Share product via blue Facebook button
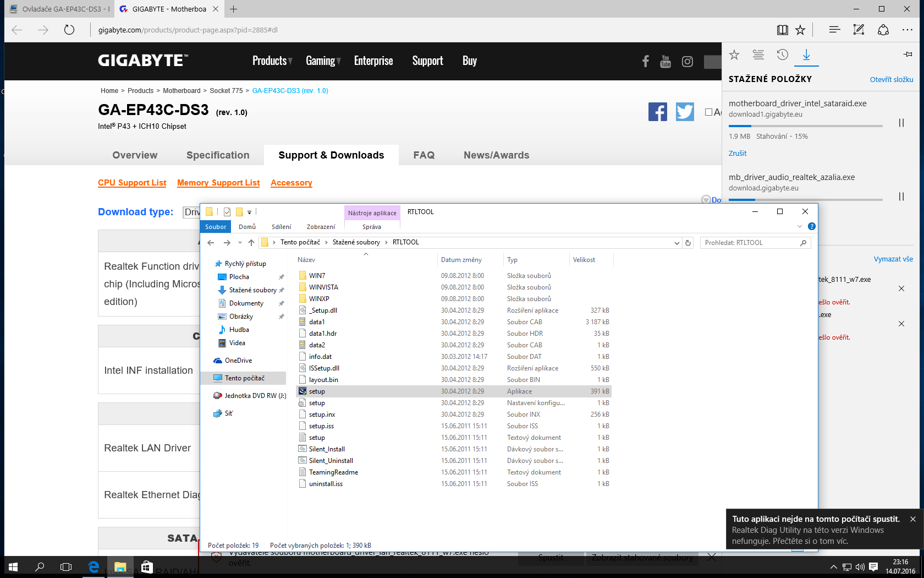The height and width of the screenshot is (578, 924). point(658,112)
